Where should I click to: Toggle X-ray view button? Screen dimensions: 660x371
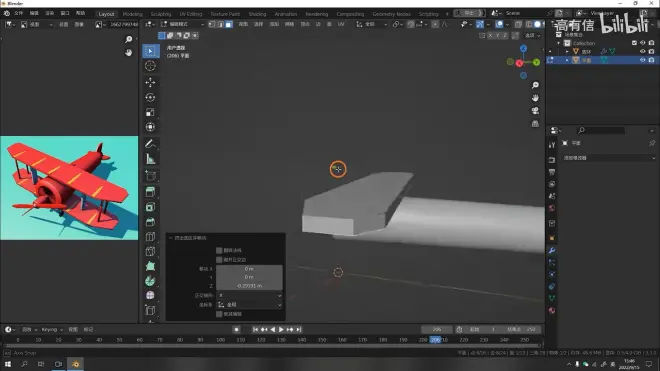518,25
